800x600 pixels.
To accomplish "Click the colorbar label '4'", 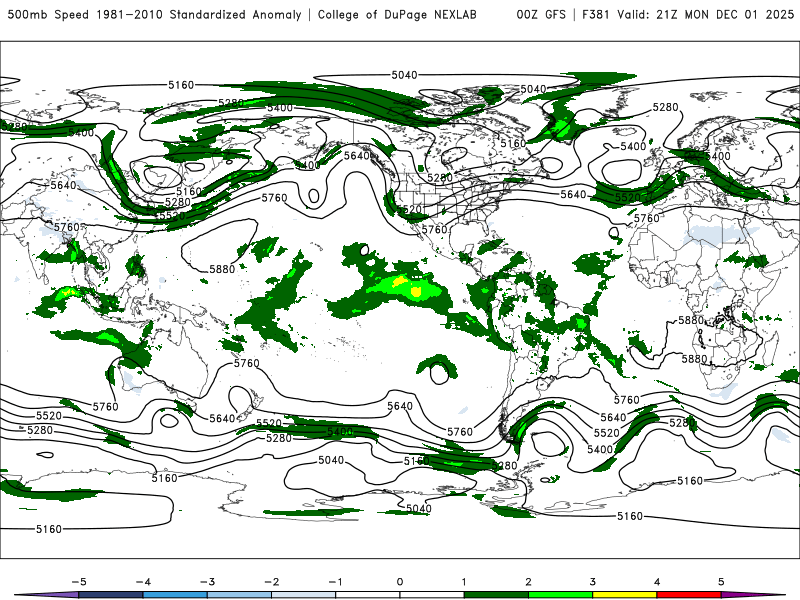I will click(x=657, y=582).
